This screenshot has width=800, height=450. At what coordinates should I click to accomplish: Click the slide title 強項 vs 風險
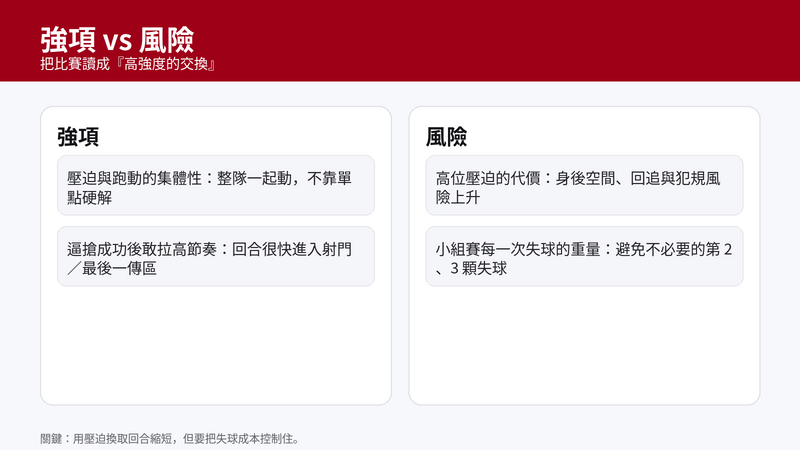[117, 40]
